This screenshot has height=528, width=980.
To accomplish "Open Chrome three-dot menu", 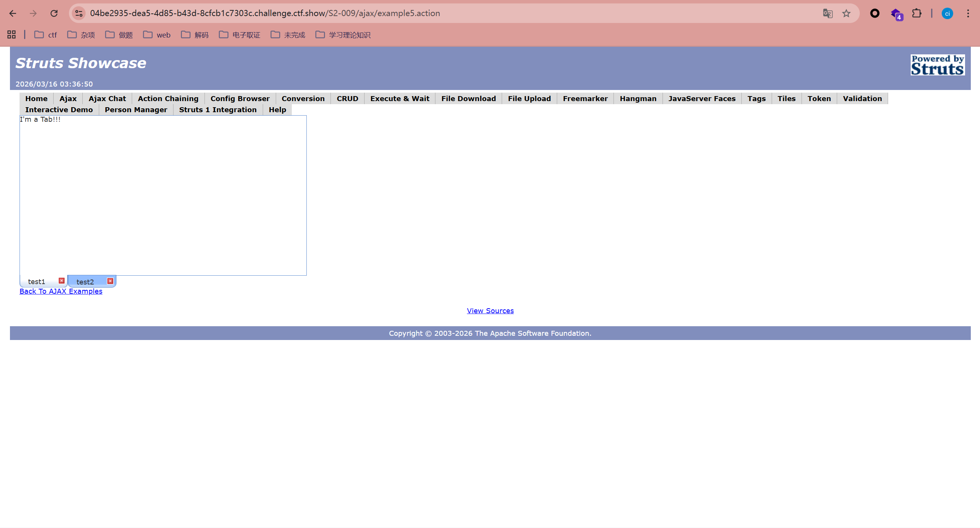I will coord(968,13).
